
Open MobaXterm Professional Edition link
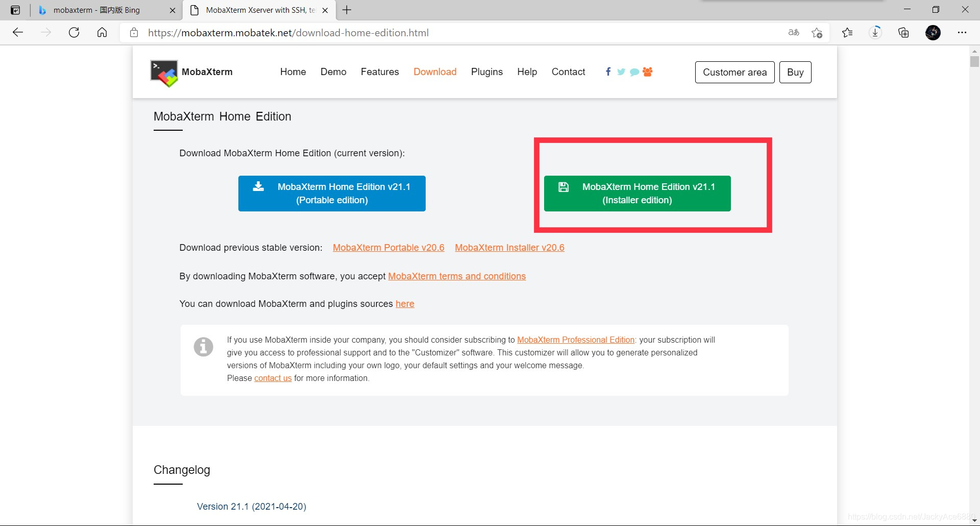576,340
